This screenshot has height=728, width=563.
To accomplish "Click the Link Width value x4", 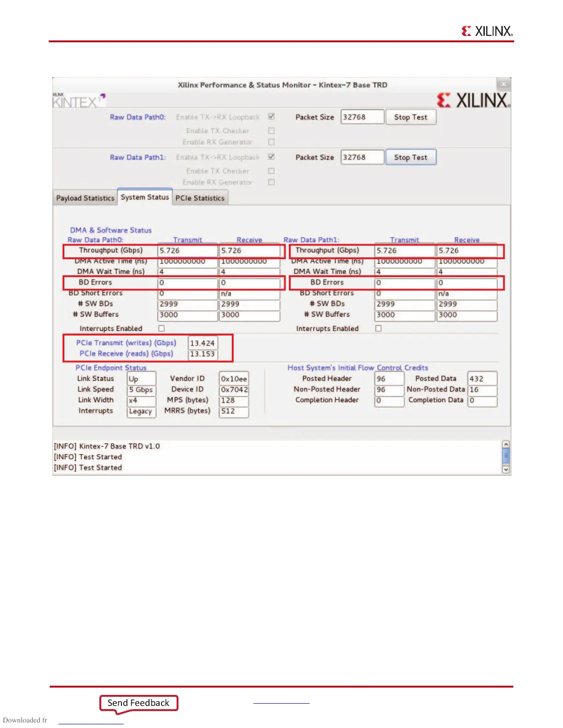I will click(142, 401).
